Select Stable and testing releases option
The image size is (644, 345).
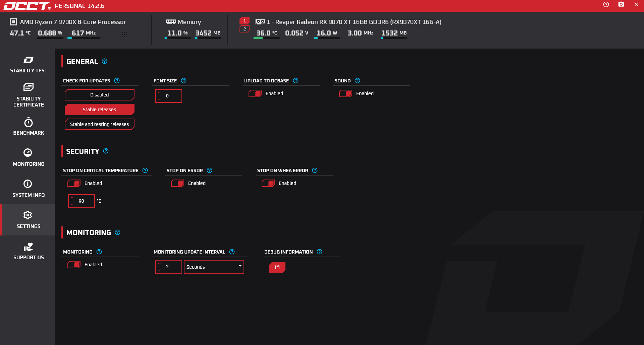point(100,124)
